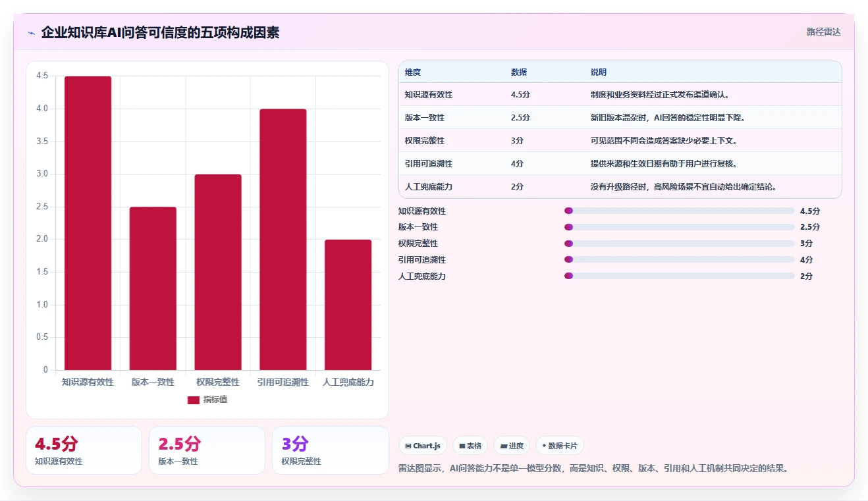Click the 知识源有效性 x-axis label

[88, 382]
